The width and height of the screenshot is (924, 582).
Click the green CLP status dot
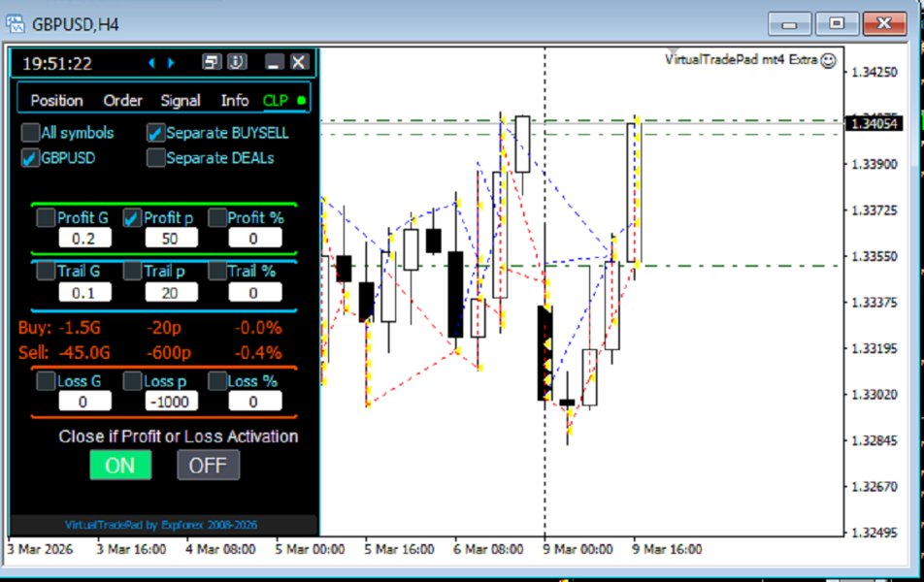[302, 100]
